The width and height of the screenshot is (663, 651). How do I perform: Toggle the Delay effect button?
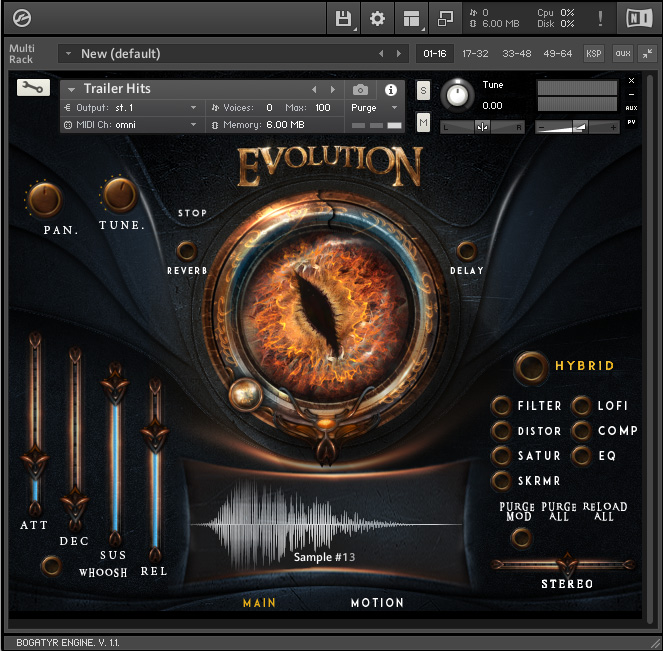point(466,252)
